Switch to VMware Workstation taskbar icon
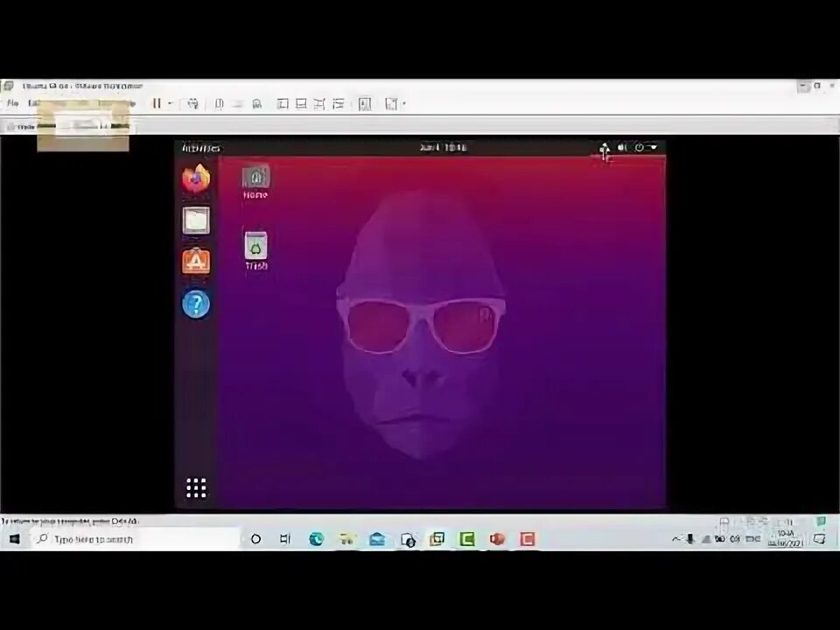The width and height of the screenshot is (840, 630). [437, 539]
